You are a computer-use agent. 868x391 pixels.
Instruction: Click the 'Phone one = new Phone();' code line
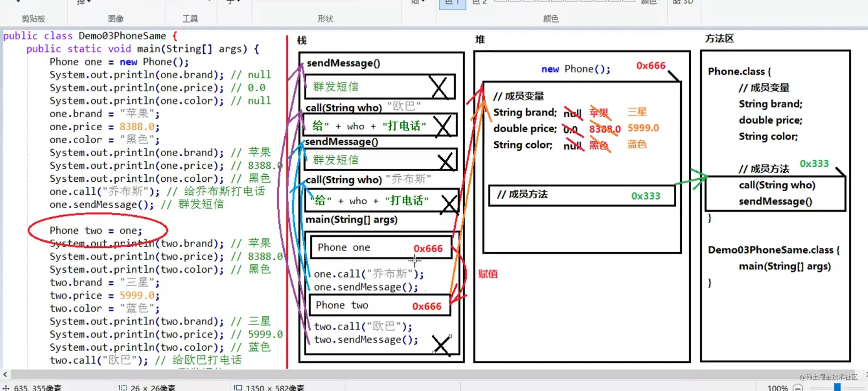point(119,62)
